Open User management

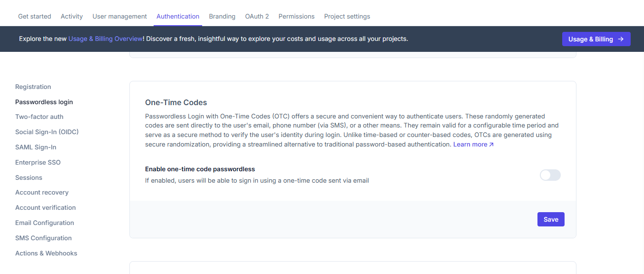(119, 16)
